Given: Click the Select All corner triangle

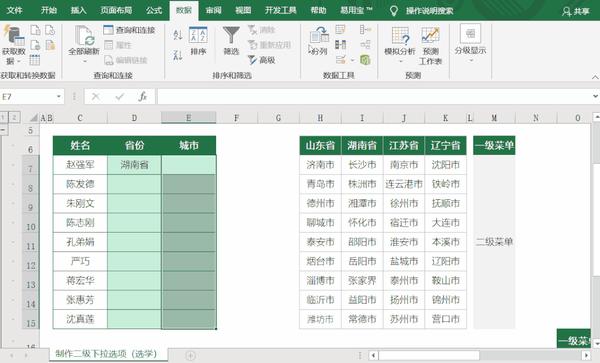Looking at the screenshot, I should point(34,118).
